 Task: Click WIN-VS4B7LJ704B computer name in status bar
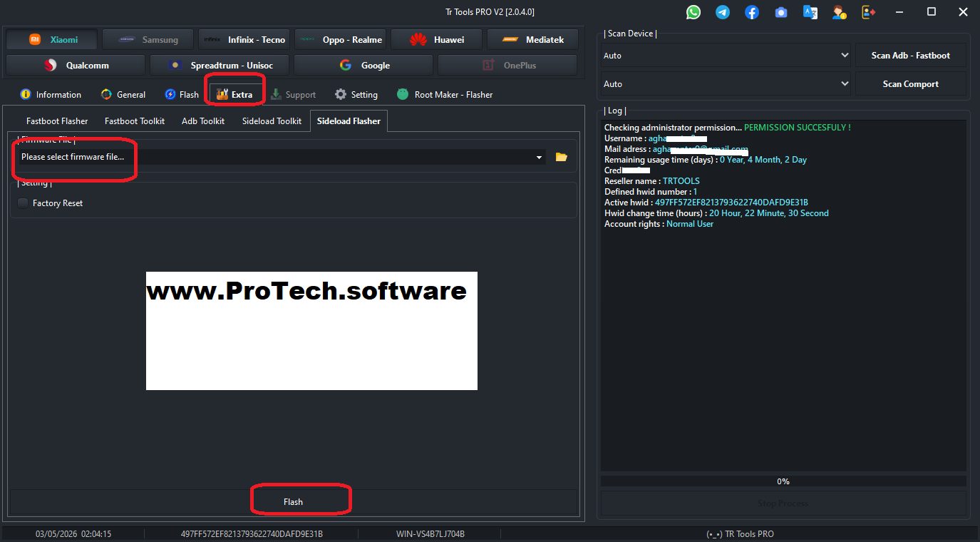tap(430, 534)
